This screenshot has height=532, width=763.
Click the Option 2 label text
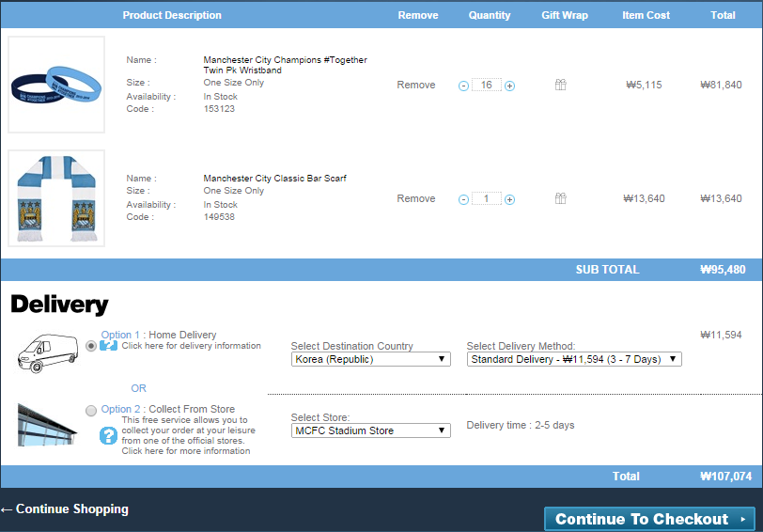coord(120,410)
